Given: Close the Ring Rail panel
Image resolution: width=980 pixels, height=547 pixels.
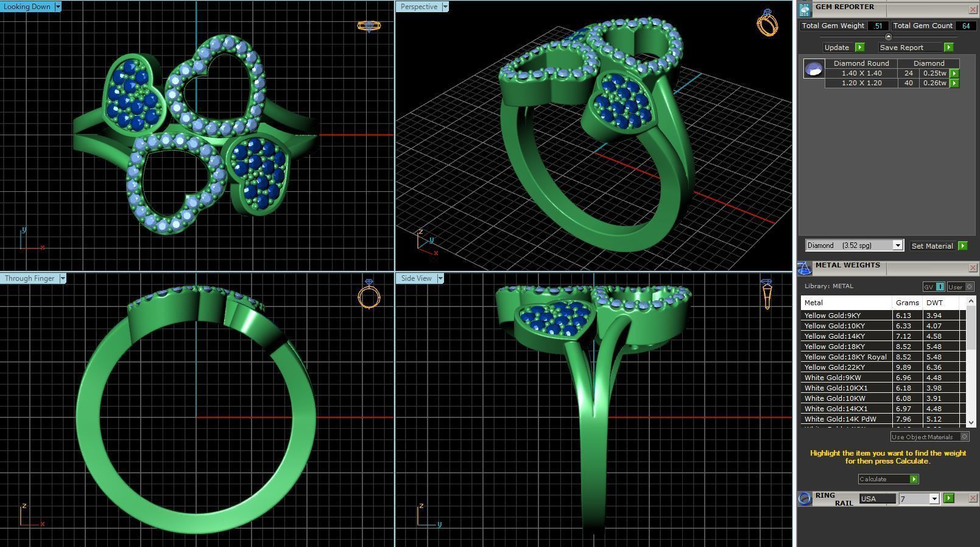Looking at the screenshot, I should tap(973, 498).
